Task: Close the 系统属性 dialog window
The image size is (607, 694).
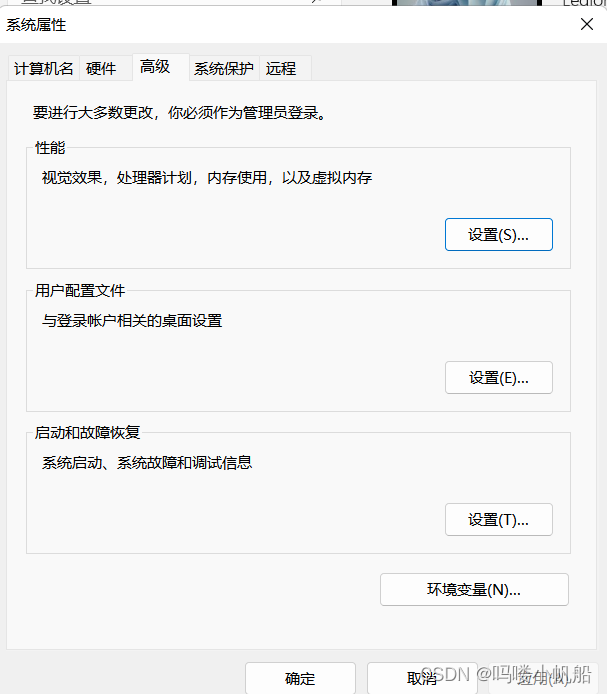Action: 587,25
